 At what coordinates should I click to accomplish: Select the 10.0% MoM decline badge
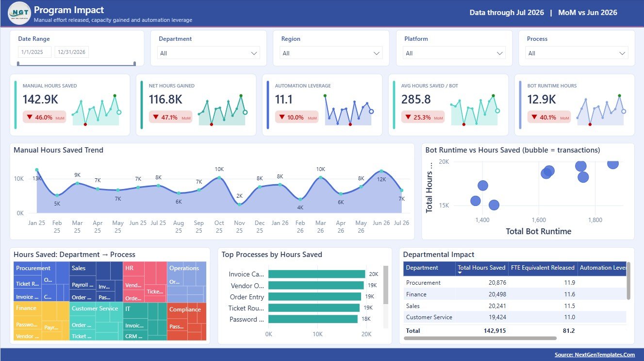(297, 117)
